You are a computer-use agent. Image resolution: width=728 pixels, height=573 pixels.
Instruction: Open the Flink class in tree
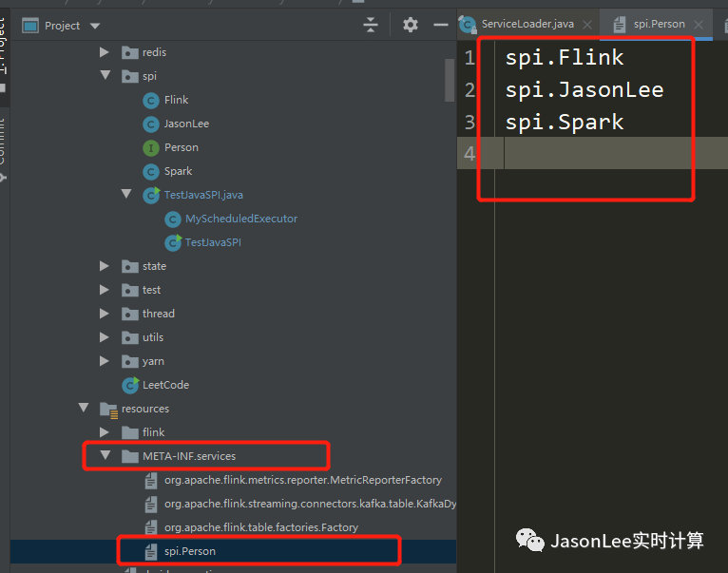(x=176, y=100)
